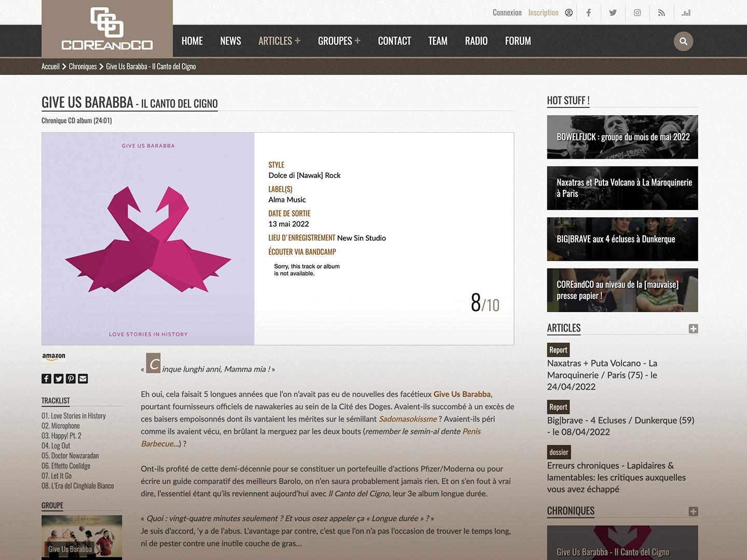Open NEWS in navigation bar
Screen dimensions: 747x560
pos(230,41)
